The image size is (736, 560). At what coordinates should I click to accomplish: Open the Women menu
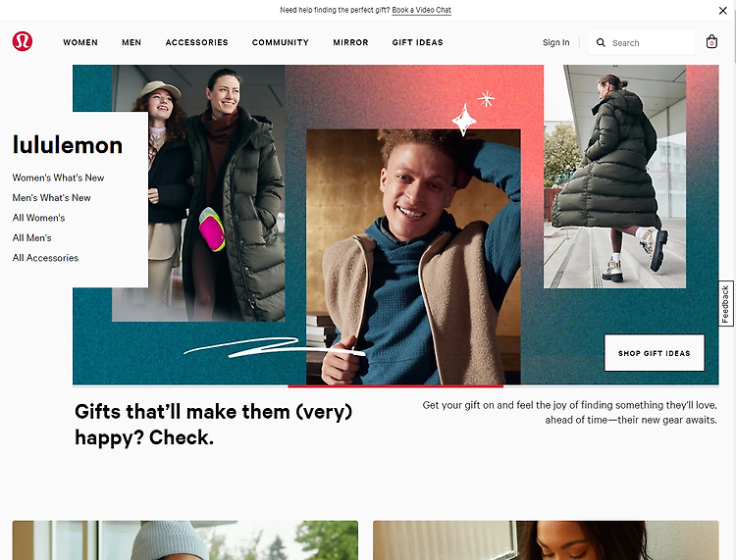coord(80,42)
